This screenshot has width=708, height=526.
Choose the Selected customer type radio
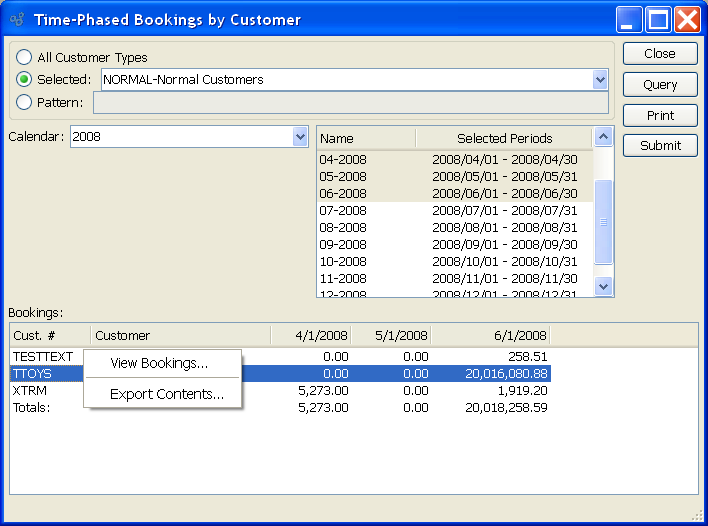24,80
